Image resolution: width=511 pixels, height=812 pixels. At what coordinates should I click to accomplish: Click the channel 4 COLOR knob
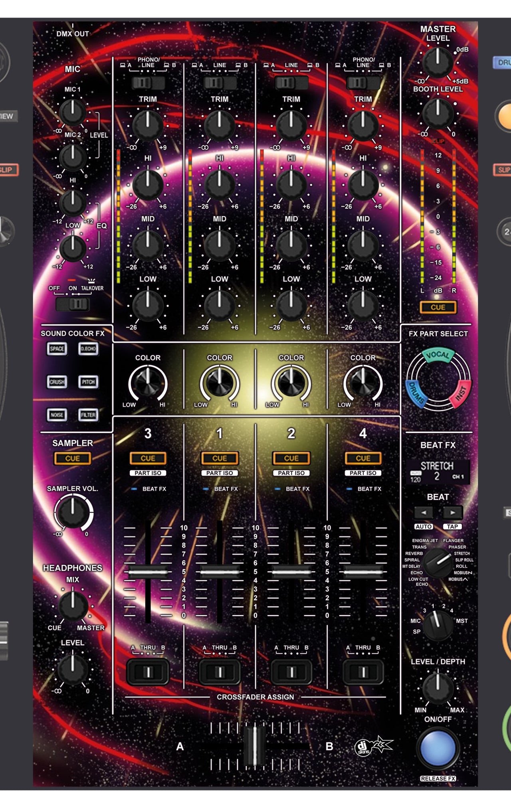(363, 382)
